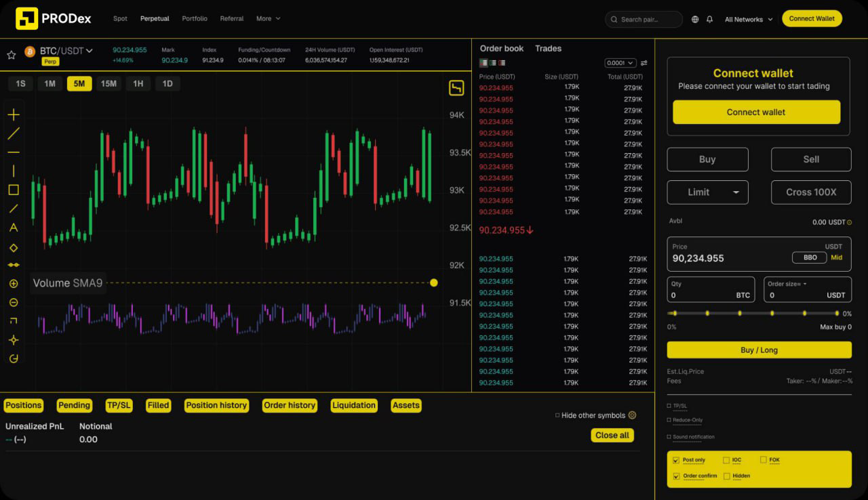Choose the text annotation tool
The image size is (868, 500).
tap(14, 228)
